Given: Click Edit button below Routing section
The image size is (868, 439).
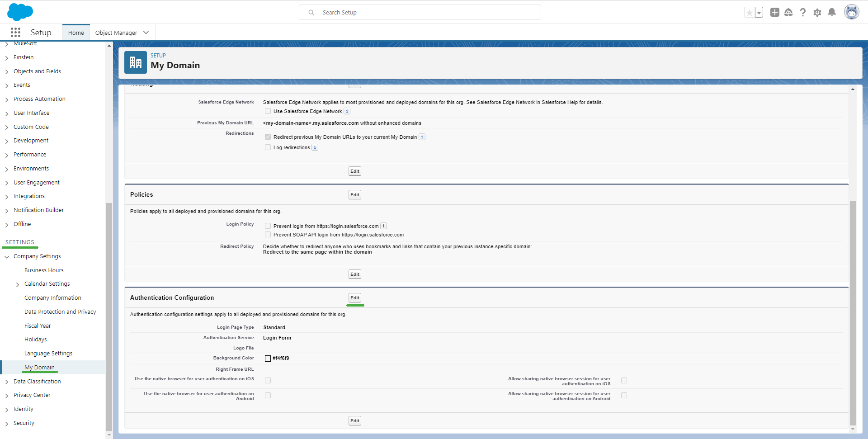Looking at the screenshot, I should coord(355,171).
